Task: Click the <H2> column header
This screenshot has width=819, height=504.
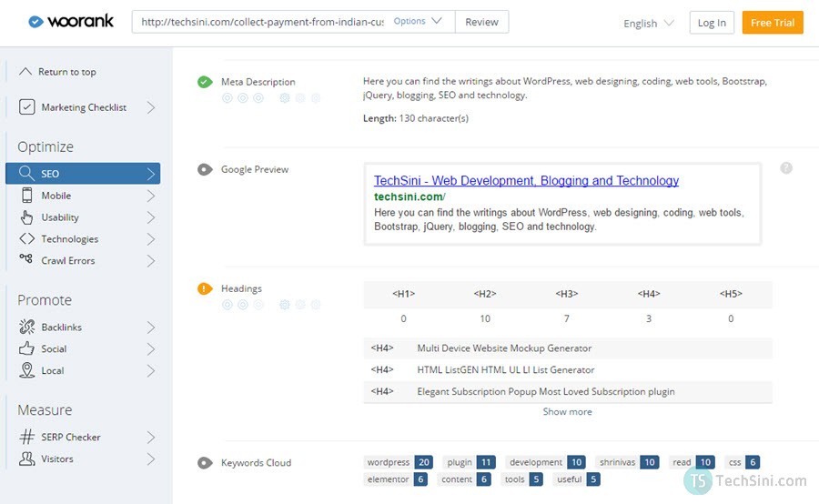Action: click(485, 294)
